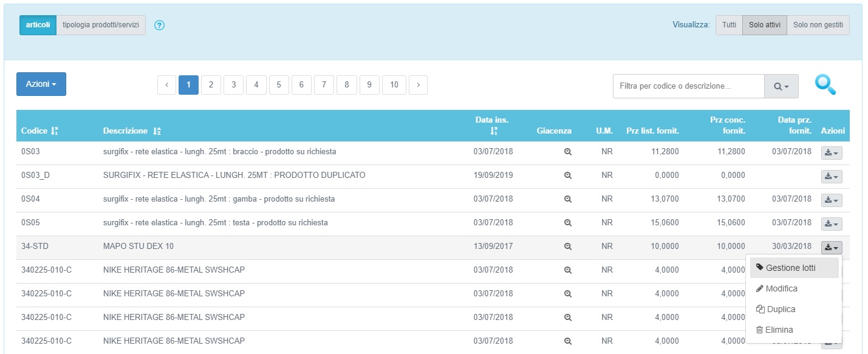The height and width of the screenshot is (354, 868).
Task: Go to page 5 of results
Action: (279, 85)
